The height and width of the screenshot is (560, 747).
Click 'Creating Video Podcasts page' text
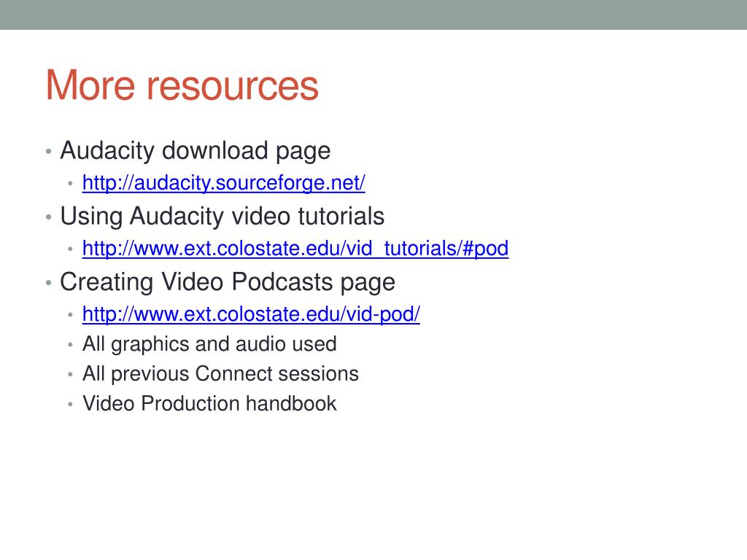[228, 282]
